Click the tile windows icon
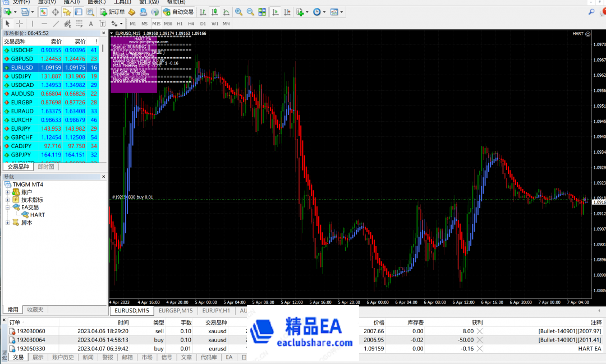The width and height of the screenshot is (606, 364). click(263, 12)
